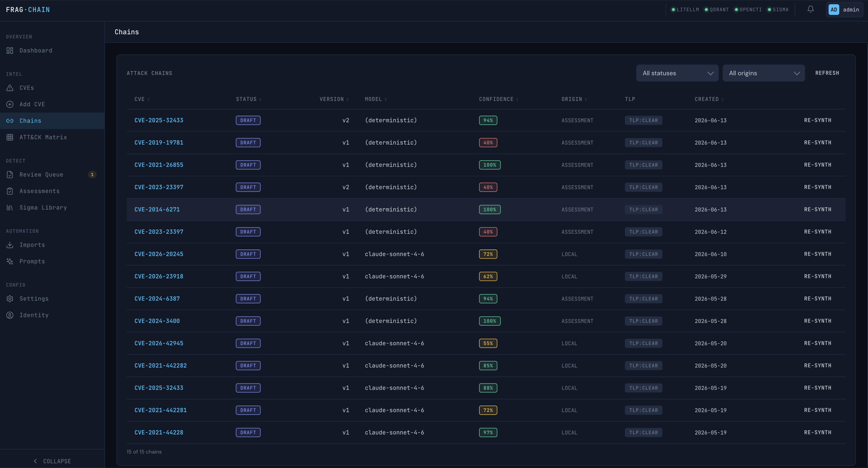Image resolution: width=868 pixels, height=468 pixels.
Task: Open the CVE-2021-26855 chain link
Action: [159, 165]
